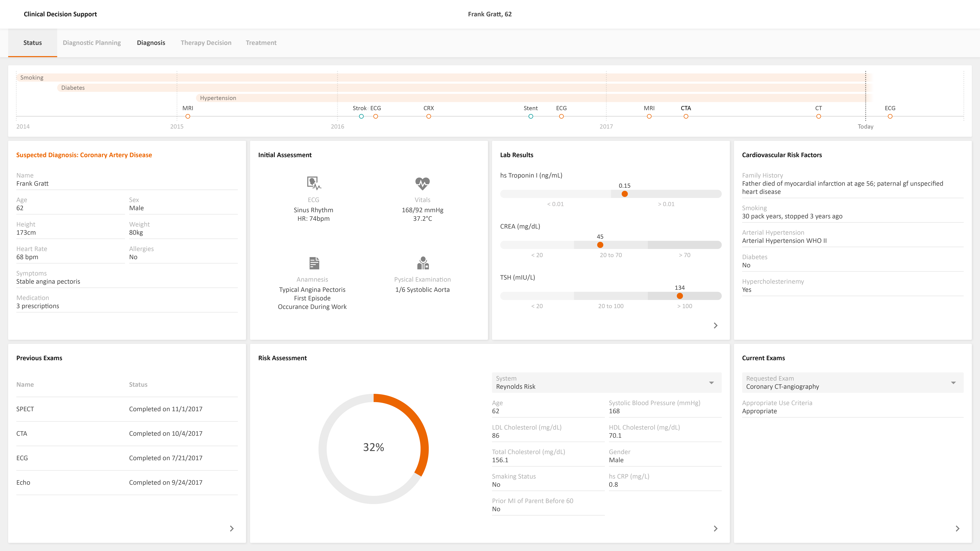Image resolution: width=980 pixels, height=551 pixels.
Task: Click the CTA timeline marker
Action: [686, 116]
